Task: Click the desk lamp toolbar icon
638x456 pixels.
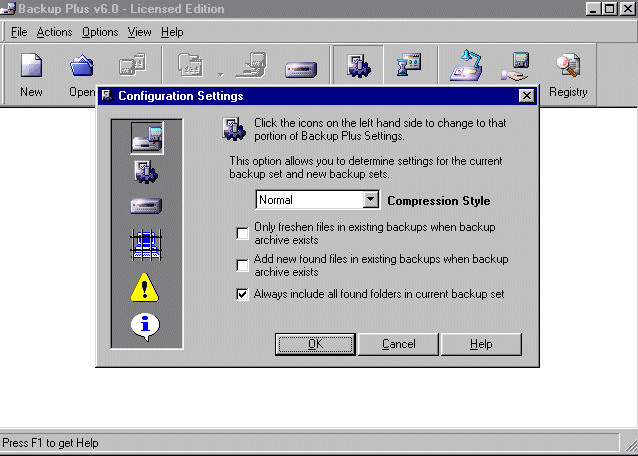Action: coord(466,65)
